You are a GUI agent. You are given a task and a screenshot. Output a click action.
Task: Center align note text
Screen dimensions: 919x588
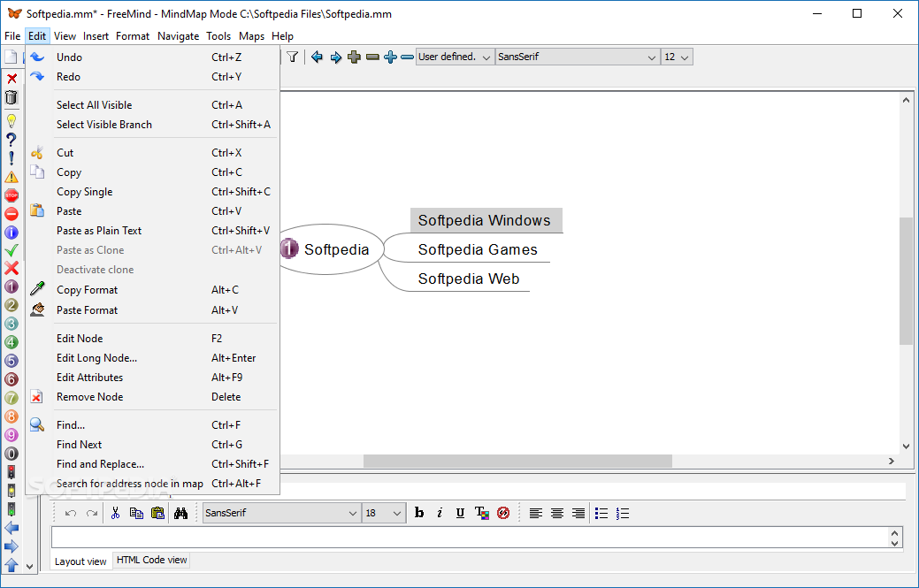(x=556, y=513)
